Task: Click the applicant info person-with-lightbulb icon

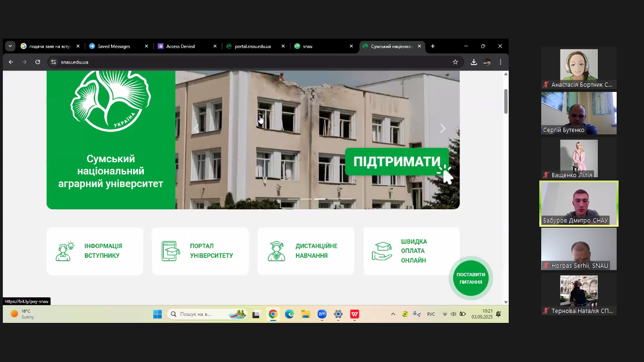Action: pyautogui.click(x=65, y=251)
